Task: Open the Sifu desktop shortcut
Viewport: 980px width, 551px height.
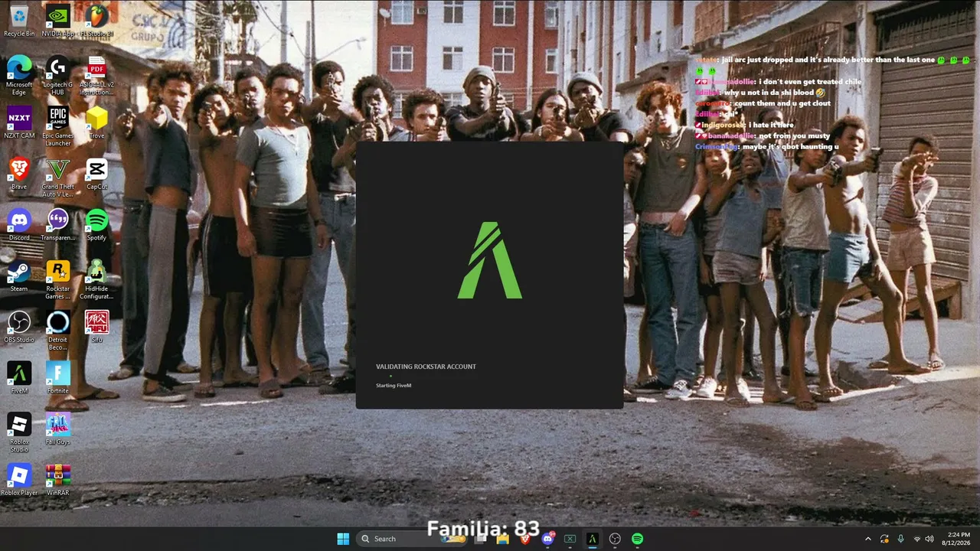Action: 96,327
